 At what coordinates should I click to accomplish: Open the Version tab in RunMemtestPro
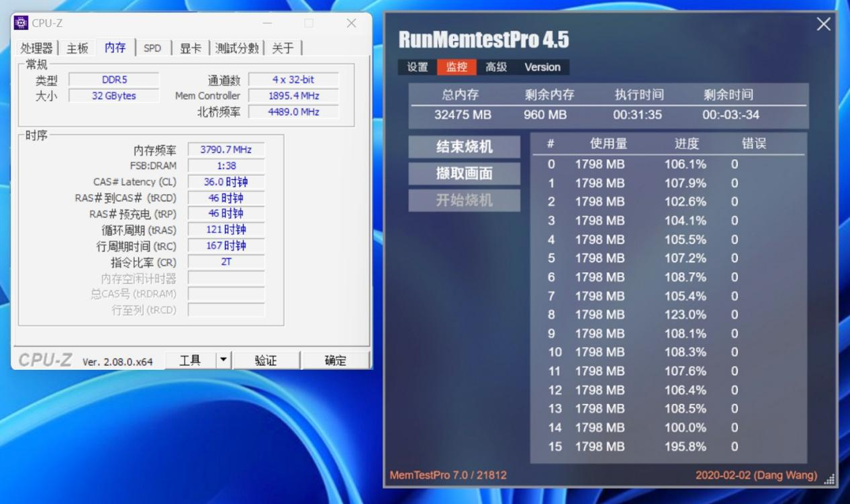pyautogui.click(x=542, y=67)
